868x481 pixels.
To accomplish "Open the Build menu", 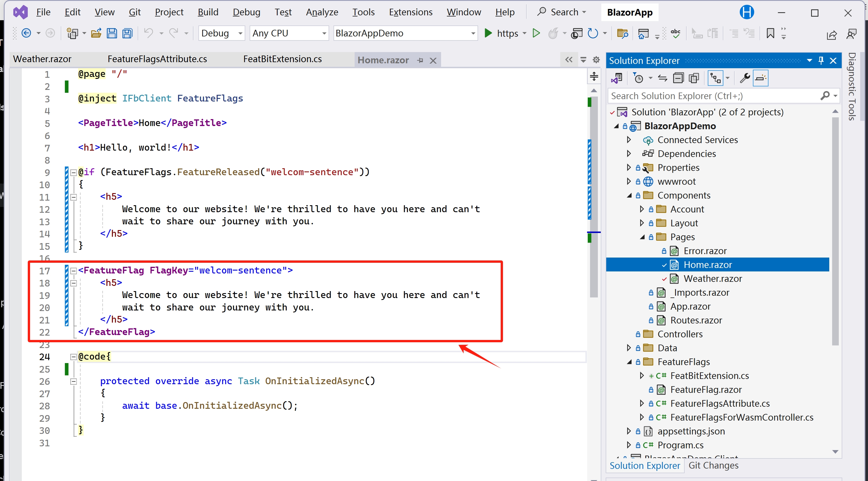I will (x=208, y=12).
